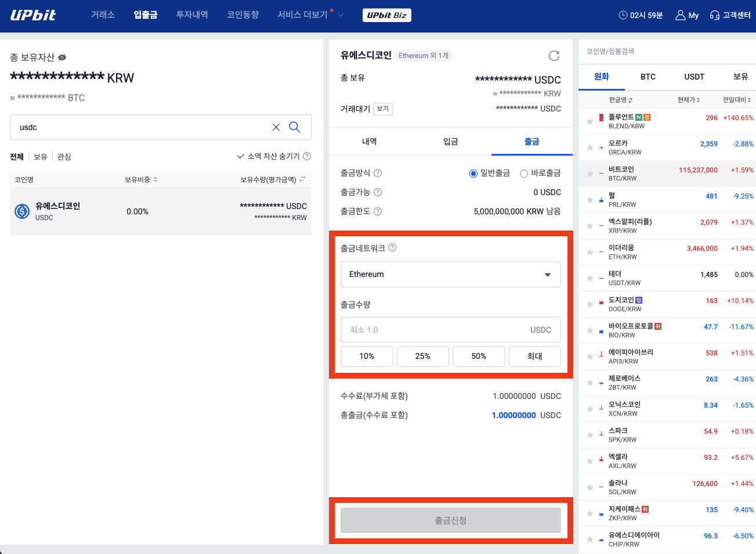Sort market list by 전일대비

coord(737,100)
